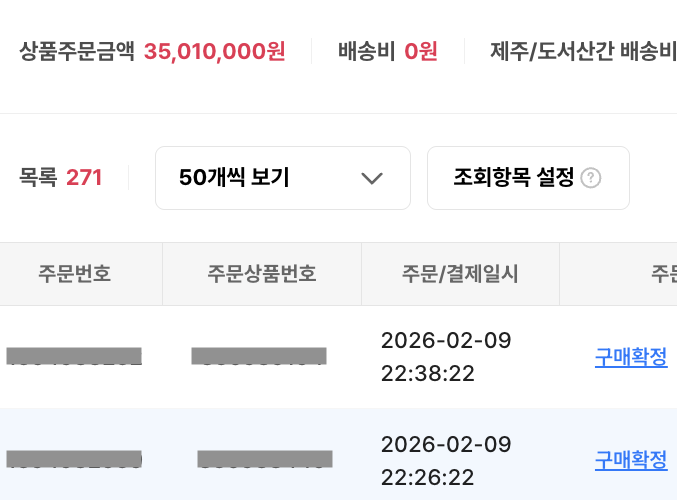Screen dimensions: 677x500
Task: Click the second row's redacted order number
Action: 74,460
